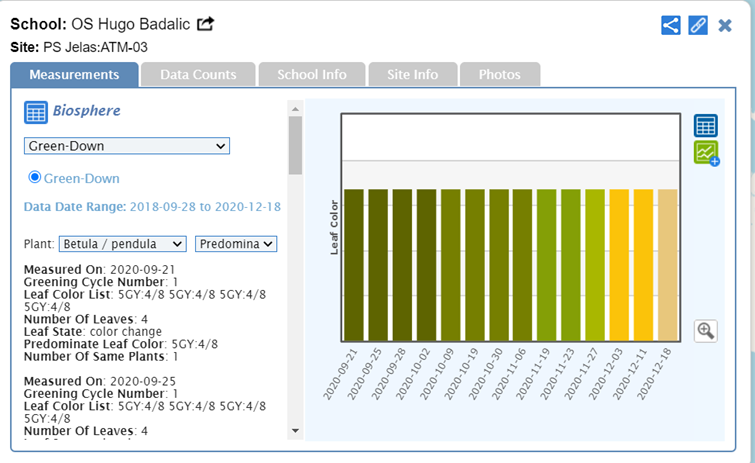View the Photos tab
The width and height of the screenshot is (755, 463).
point(499,75)
